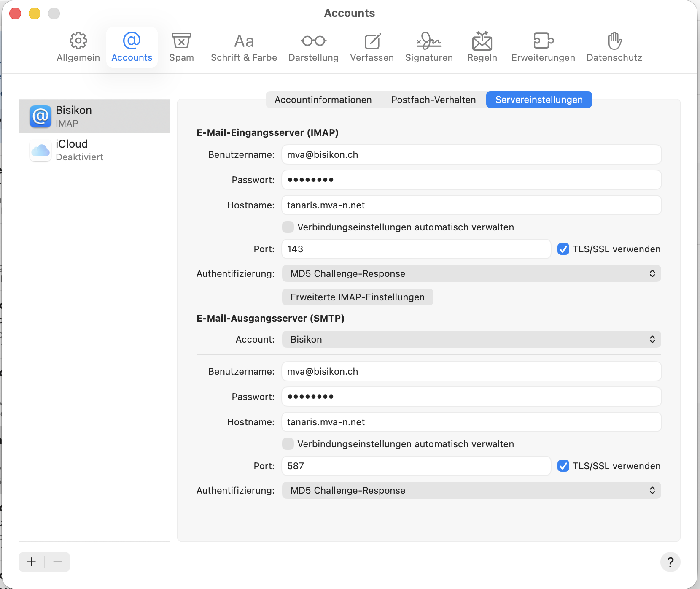
Task: Open the Erweiterungen extensions pane
Action: click(543, 47)
